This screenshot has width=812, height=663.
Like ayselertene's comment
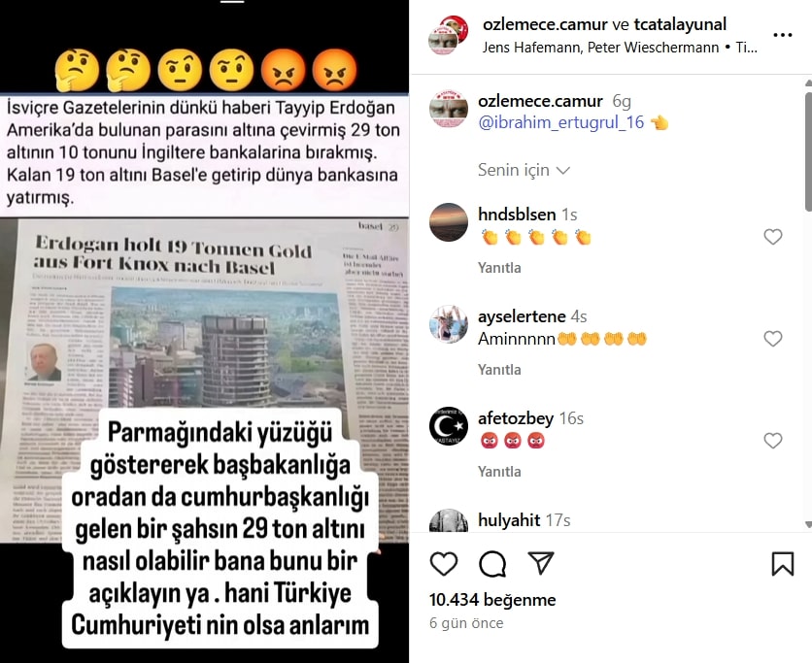[772, 339]
